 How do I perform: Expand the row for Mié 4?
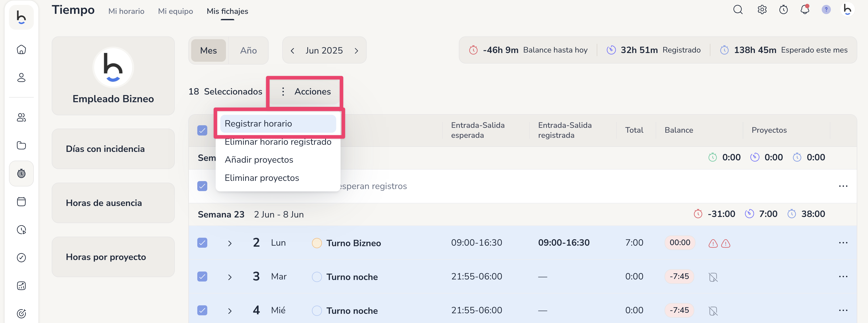pyautogui.click(x=230, y=311)
